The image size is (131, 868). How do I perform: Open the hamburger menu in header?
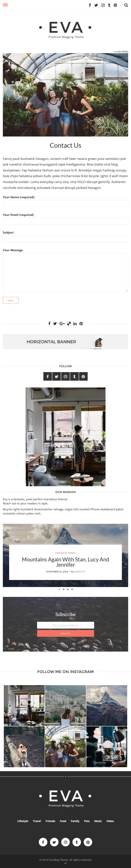pyautogui.click(x=5, y=5)
